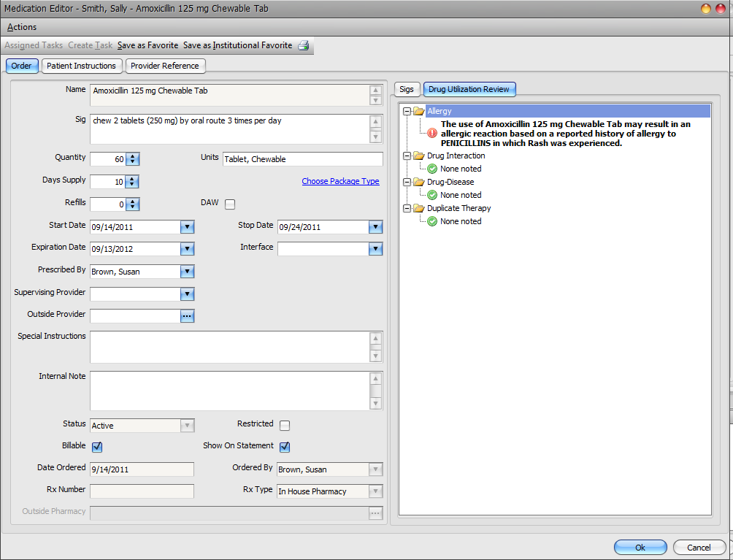Toggle the DAW checkbox

230,204
